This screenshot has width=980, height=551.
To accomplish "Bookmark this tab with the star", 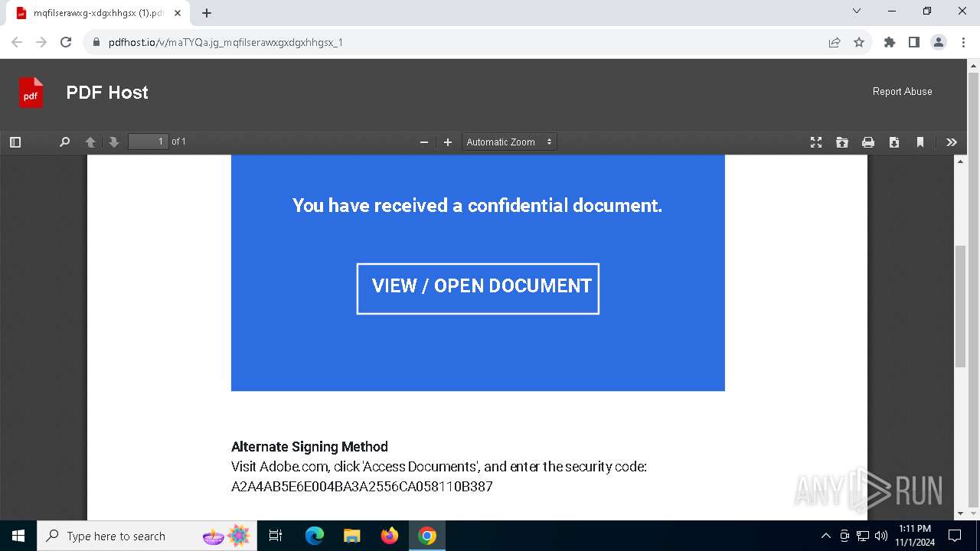I will coord(859,42).
